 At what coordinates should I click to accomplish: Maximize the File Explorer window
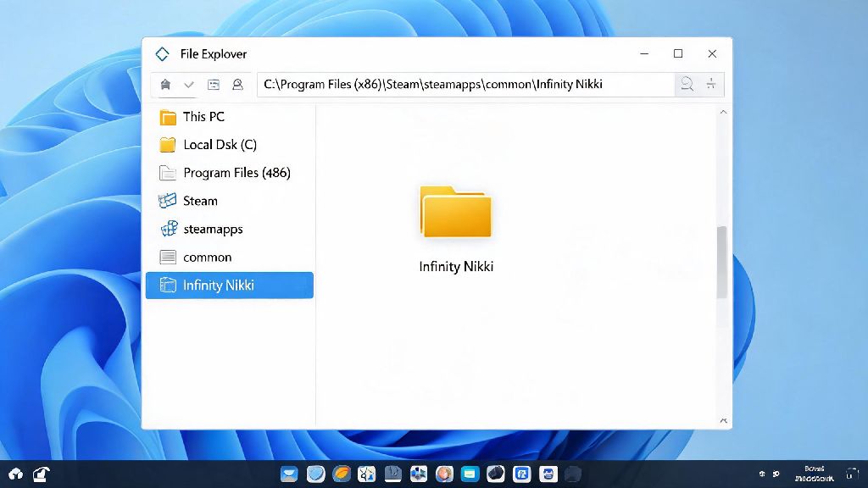click(x=678, y=53)
